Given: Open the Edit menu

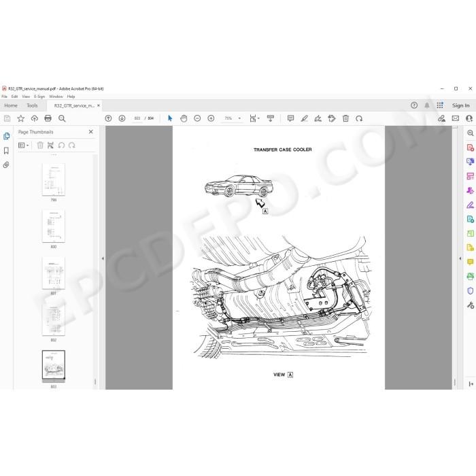Looking at the screenshot, I should point(14,97).
